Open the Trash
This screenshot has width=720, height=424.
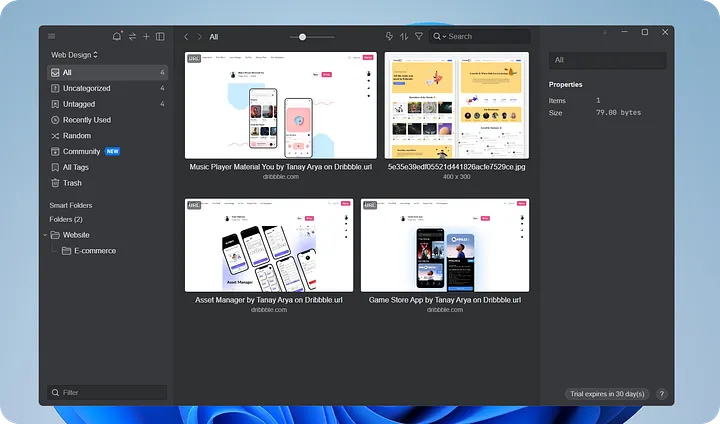(107, 183)
